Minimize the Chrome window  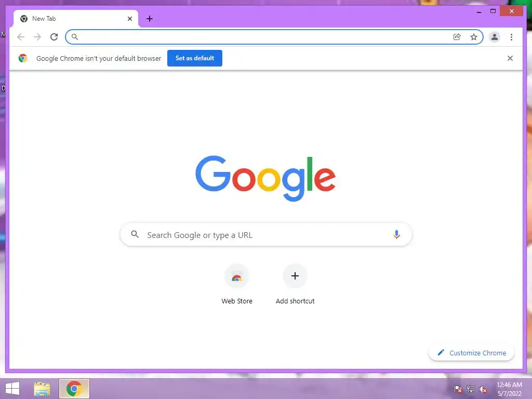[x=478, y=11]
